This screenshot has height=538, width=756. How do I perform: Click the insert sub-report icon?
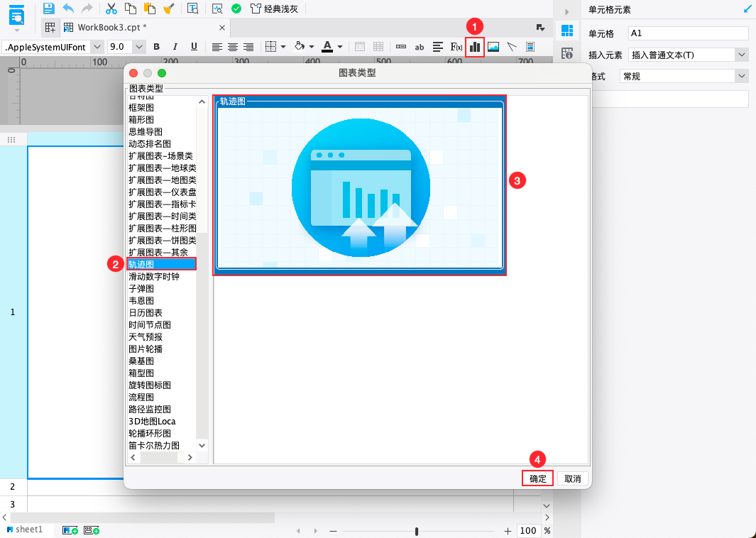point(530,47)
